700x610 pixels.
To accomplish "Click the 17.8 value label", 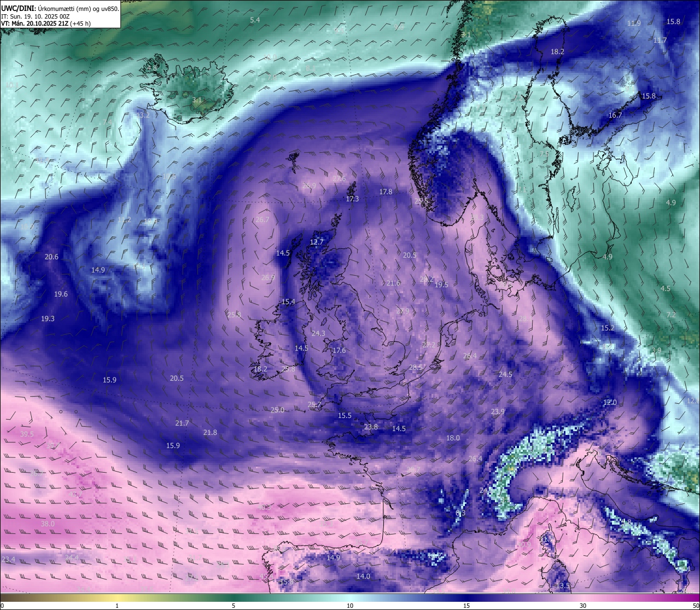I will pos(386,192).
